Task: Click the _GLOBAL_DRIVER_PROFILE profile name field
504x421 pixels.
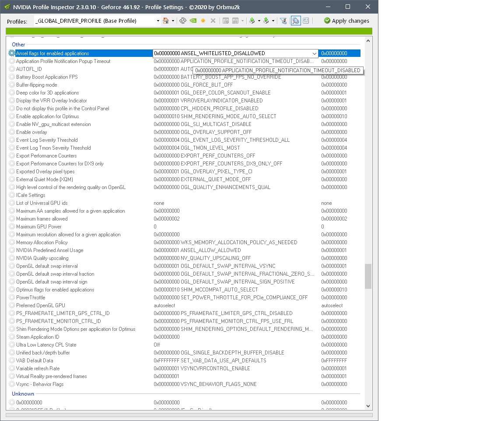Action: point(95,21)
